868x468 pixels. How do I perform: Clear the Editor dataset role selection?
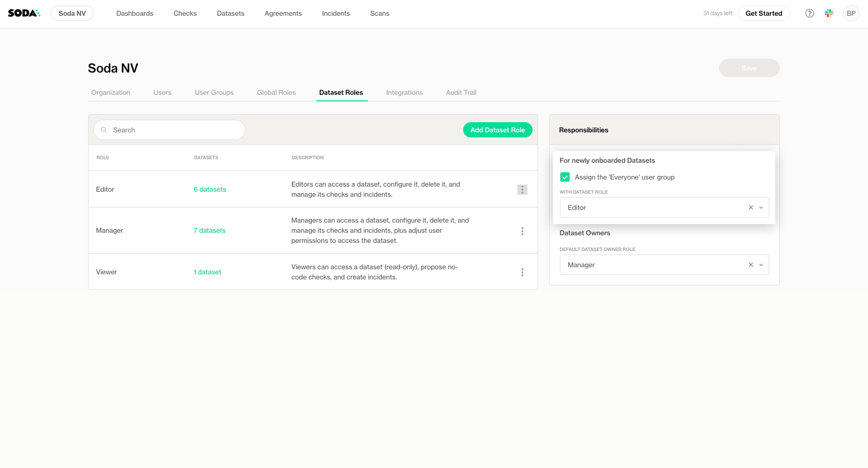(x=750, y=207)
